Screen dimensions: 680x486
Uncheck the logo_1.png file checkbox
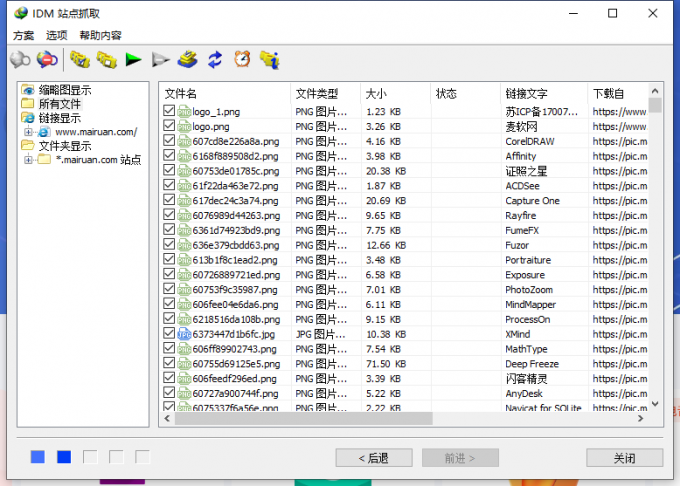click(x=168, y=112)
